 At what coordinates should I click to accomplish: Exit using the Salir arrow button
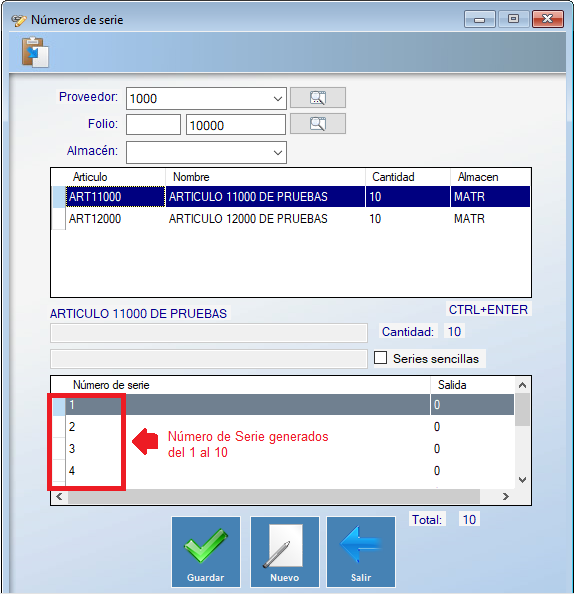point(361,552)
